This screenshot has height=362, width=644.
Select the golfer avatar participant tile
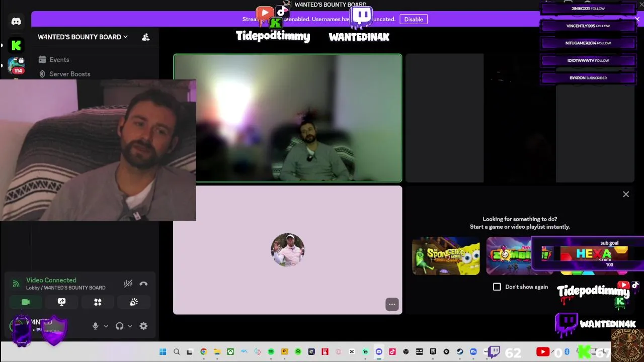(287, 250)
